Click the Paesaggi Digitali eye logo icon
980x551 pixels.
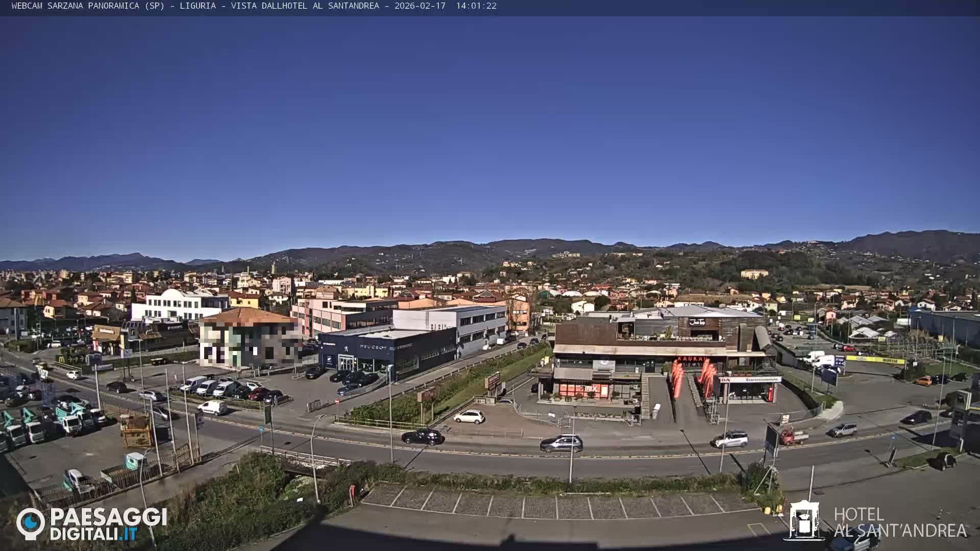click(x=31, y=523)
